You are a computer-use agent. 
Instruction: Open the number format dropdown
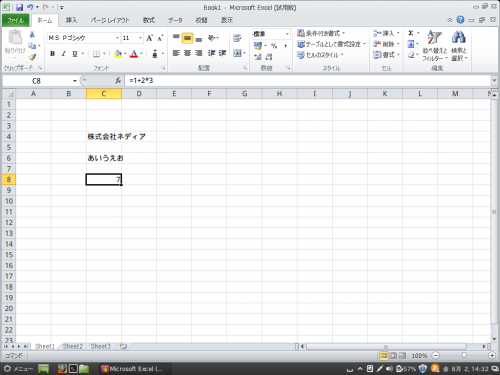tap(287, 34)
